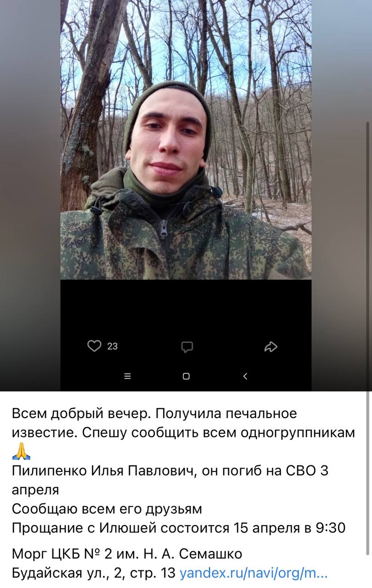372x588 pixels.
Task: Click the address "Будайская ул., 2, стр. 13"
Action: click(94, 573)
